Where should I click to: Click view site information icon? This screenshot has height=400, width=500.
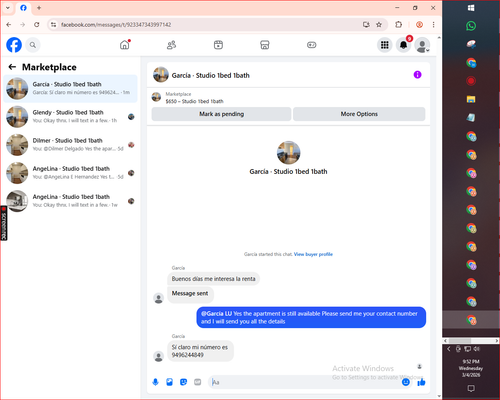[x=53, y=25]
